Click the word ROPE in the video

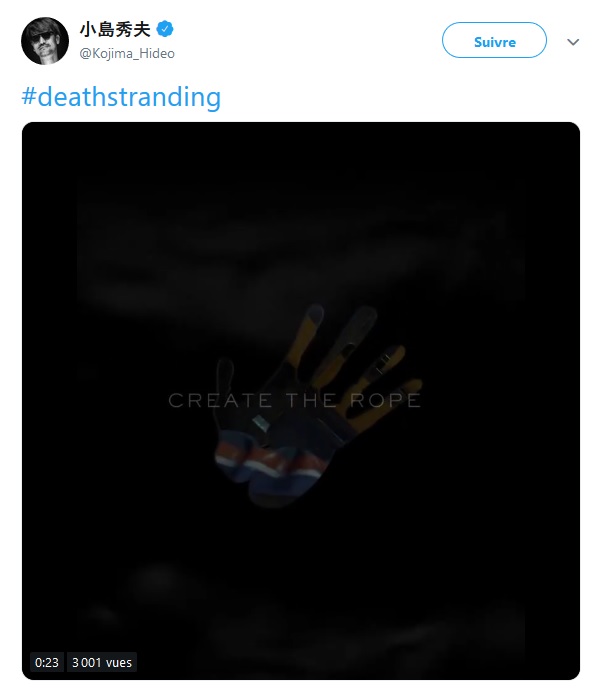385,400
